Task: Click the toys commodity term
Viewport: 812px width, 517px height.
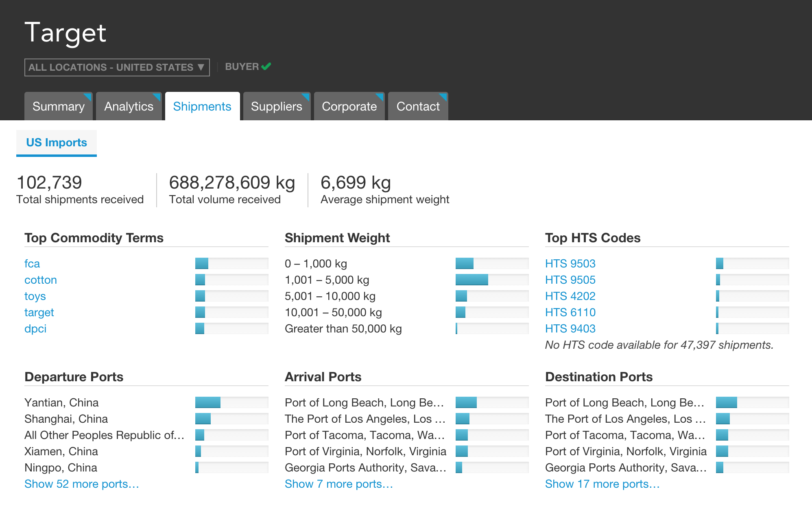Action: pyautogui.click(x=35, y=296)
